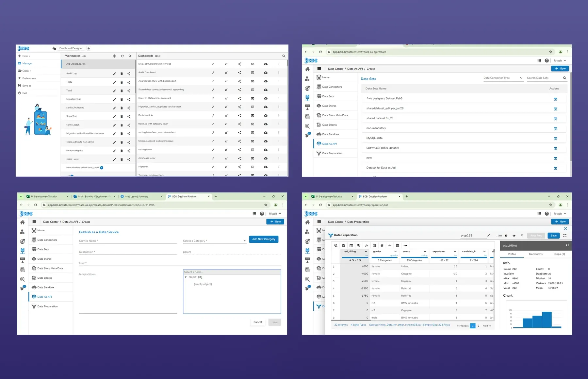Screen dimensions: 588x379
Task: Expand Data Preparation to fullscreen
Action: point(565,236)
